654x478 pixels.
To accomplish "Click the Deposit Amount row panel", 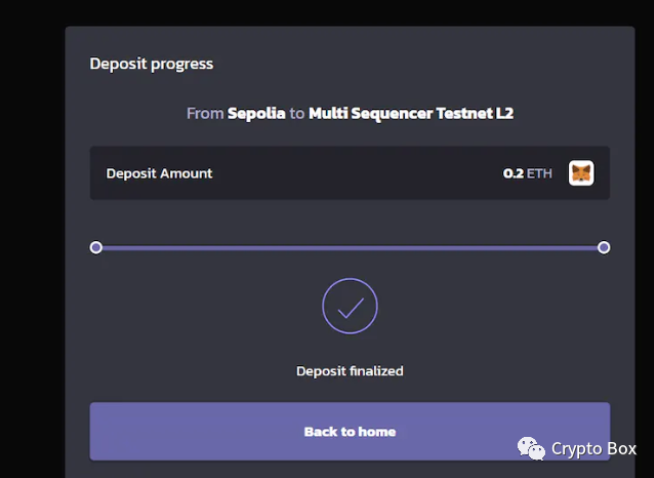I will click(x=350, y=173).
